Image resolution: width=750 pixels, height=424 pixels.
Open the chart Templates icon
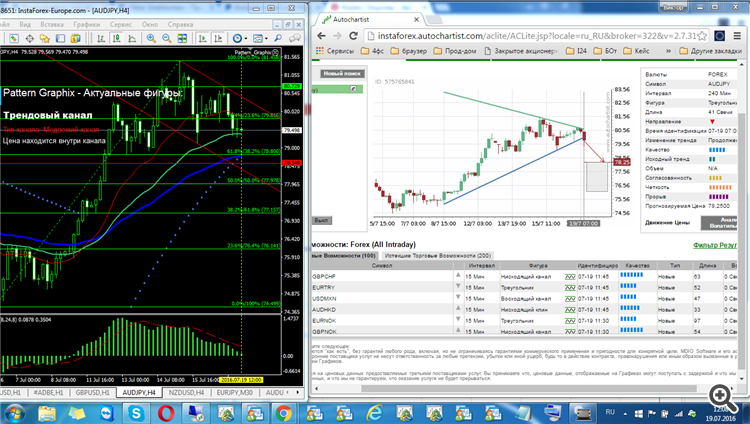click(258, 38)
